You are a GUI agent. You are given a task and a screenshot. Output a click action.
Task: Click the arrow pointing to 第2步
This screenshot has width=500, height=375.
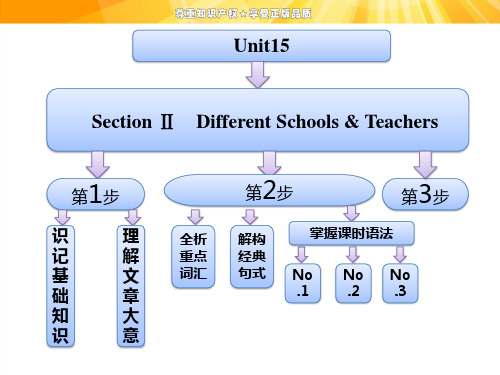269,163
